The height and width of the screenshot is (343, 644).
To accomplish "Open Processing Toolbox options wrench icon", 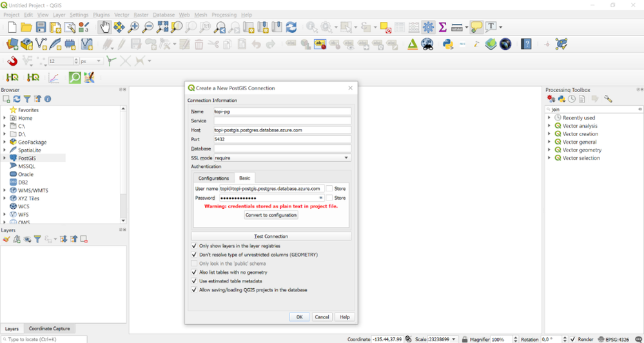I will pyautogui.click(x=609, y=99).
